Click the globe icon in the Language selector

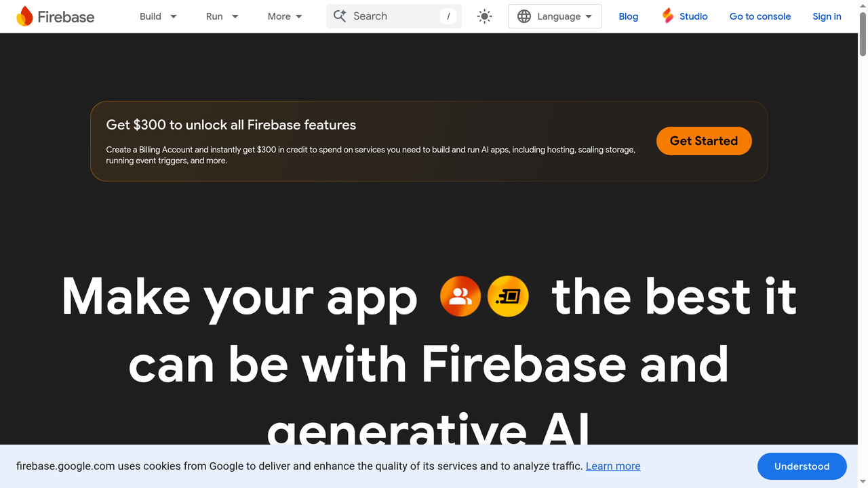[x=524, y=16]
